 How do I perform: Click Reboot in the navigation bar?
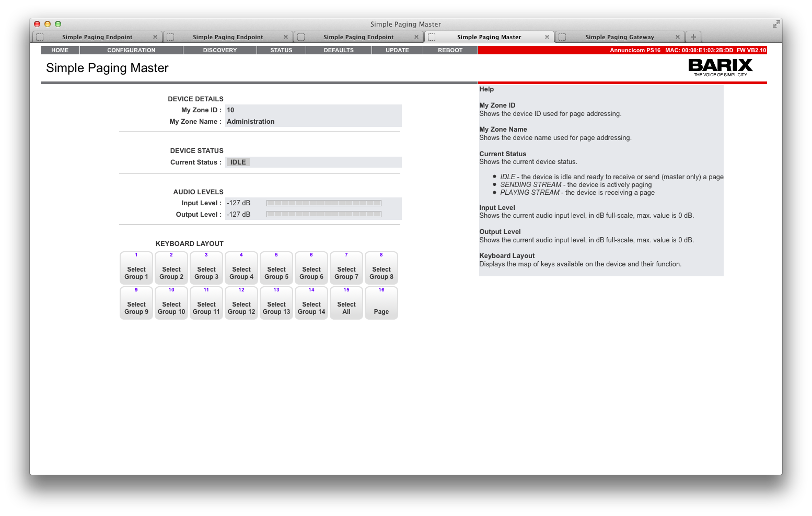coord(450,50)
